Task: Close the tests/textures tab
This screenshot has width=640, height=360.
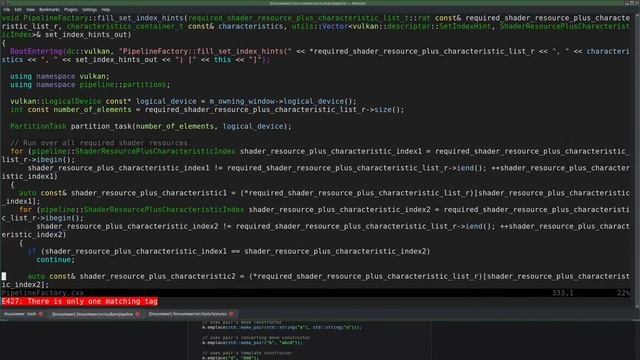Action: [x=231, y=314]
